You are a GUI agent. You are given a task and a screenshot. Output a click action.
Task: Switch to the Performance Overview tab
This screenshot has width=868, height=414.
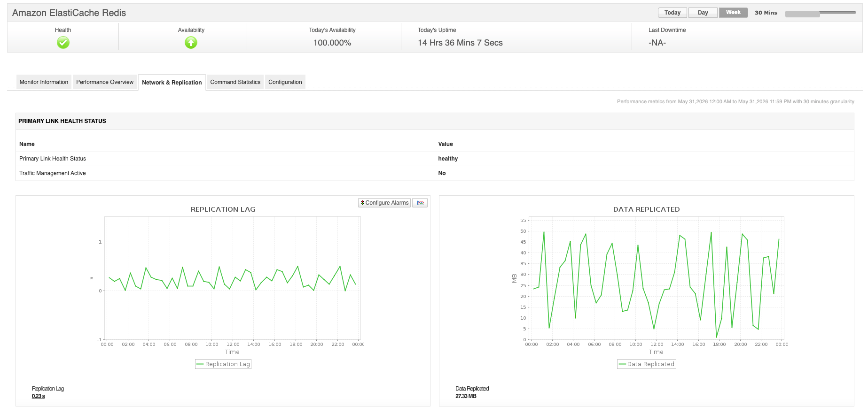click(105, 82)
